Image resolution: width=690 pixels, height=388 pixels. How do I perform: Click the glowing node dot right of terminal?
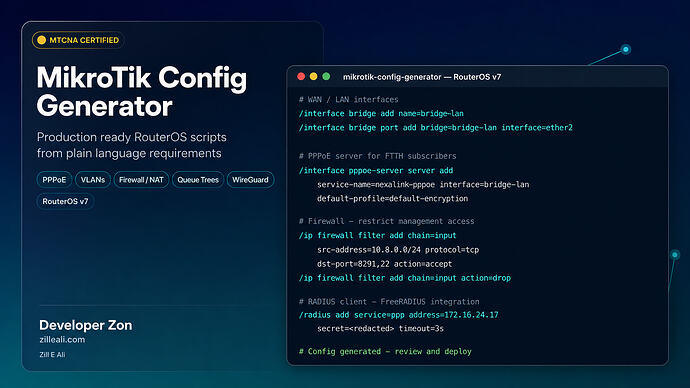tap(675, 254)
